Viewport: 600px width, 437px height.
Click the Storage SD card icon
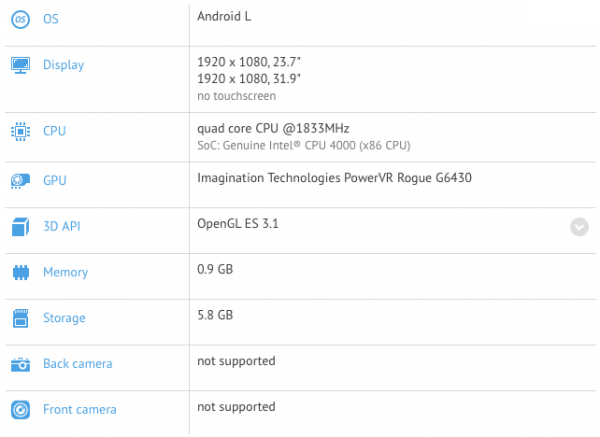[x=21, y=318]
